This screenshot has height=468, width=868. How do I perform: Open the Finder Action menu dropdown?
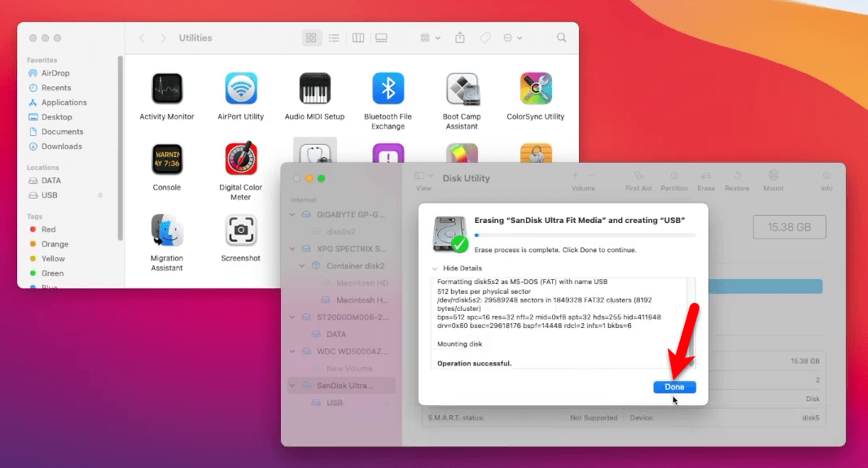[513, 37]
